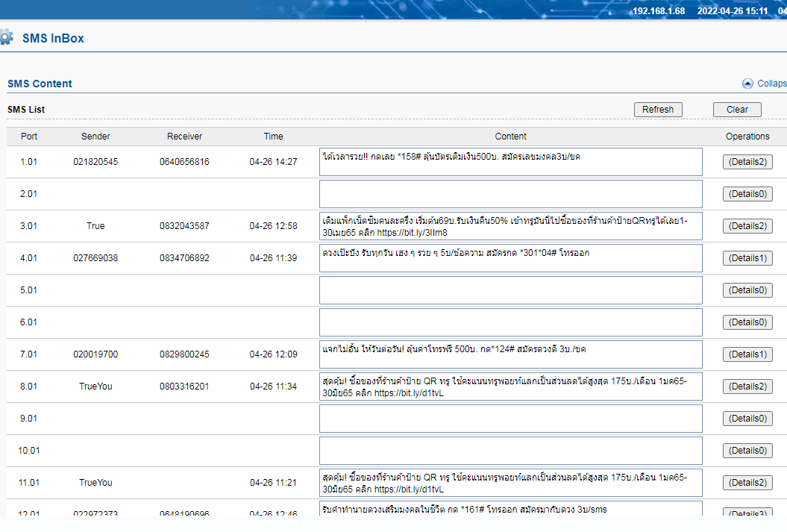Screen dimensions: 787x532
Task: Click the Refresh button
Action: [657, 110]
